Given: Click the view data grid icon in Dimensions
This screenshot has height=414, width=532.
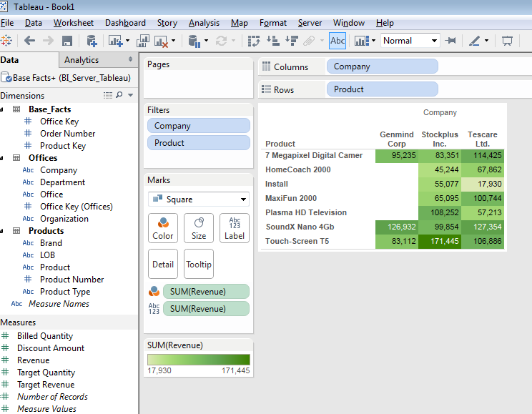Looking at the screenshot, I should pos(107,95).
